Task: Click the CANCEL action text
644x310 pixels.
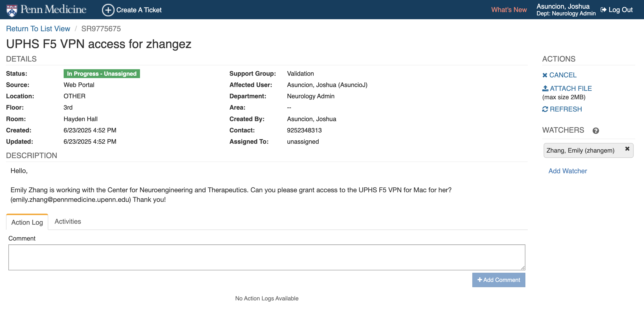Action: pyautogui.click(x=563, y=75)
